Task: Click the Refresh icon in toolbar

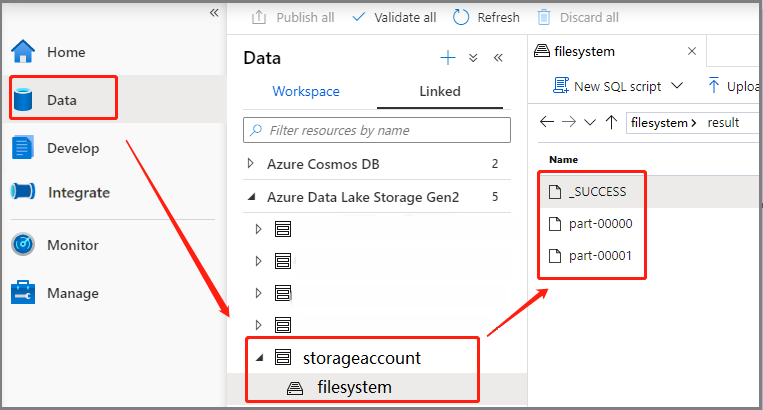Action: pos(461,17)
